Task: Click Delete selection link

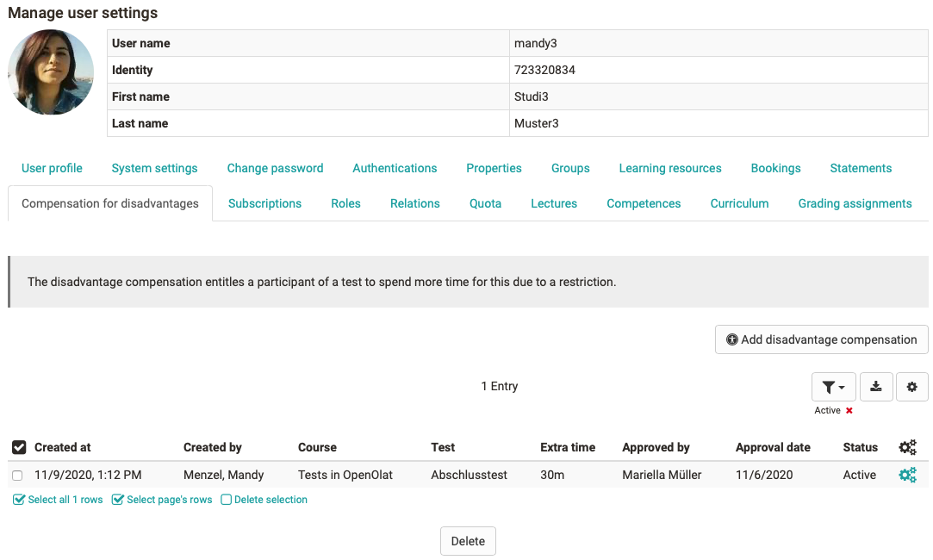Action: tap(264, 500)
